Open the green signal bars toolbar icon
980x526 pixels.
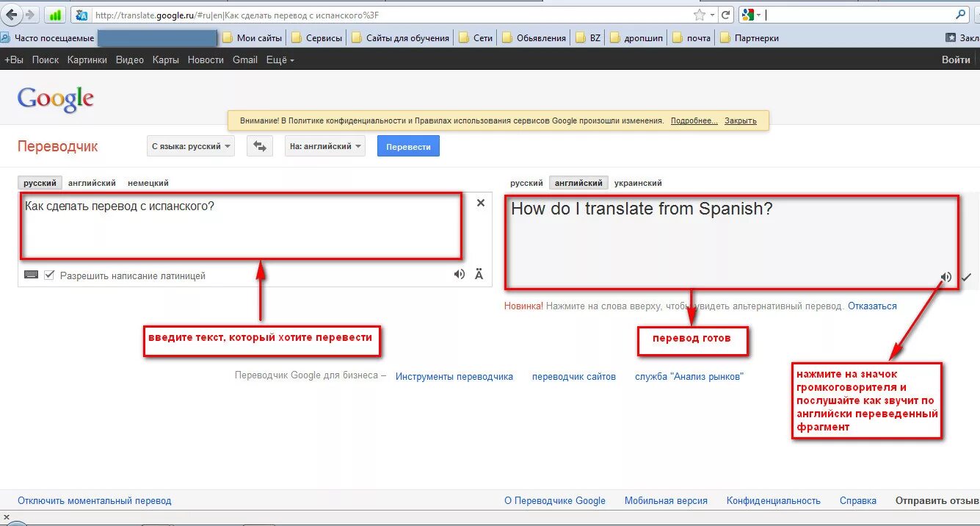[54, 15]
